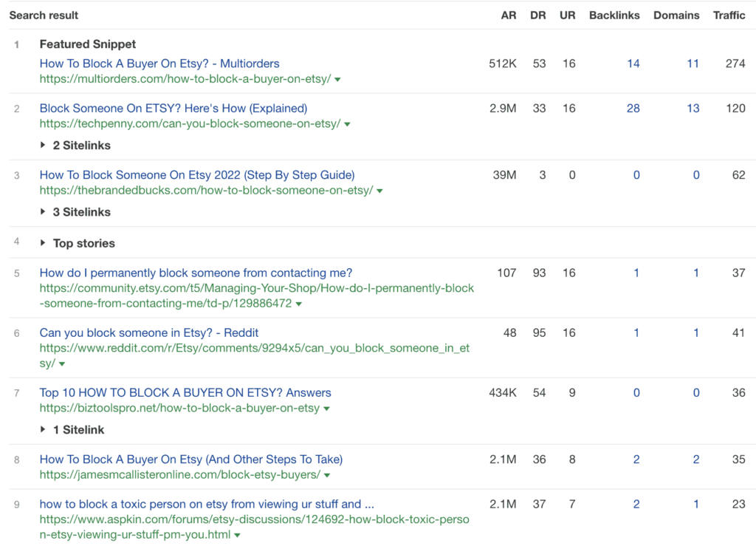Viewport: 756px width, 546px height.
Task: Open the URL dropdown for jamesmcallisteronline.com result
Action: tap(327, 474)
